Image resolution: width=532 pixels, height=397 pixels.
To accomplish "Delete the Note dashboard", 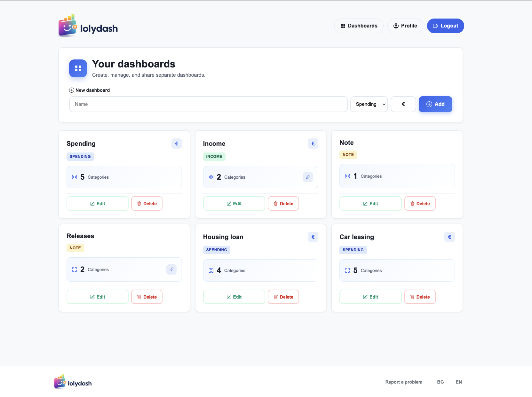I will click(x=420, y=203).
